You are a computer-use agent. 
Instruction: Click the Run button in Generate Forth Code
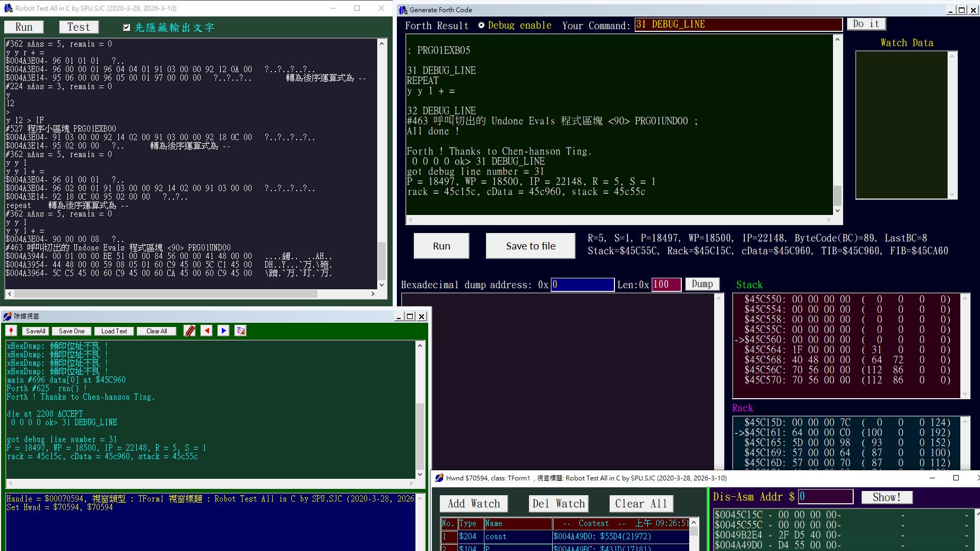(441, 246)
